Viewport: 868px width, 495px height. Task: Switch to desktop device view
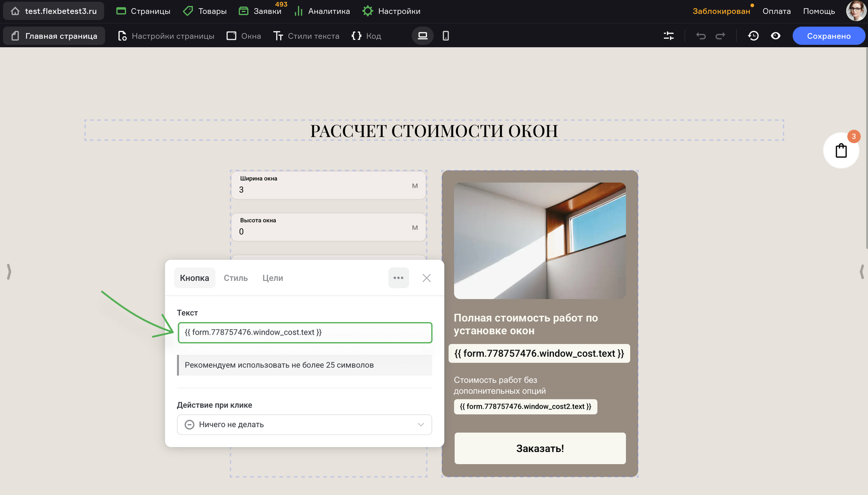pyautogui.click(x=422, y=36)
